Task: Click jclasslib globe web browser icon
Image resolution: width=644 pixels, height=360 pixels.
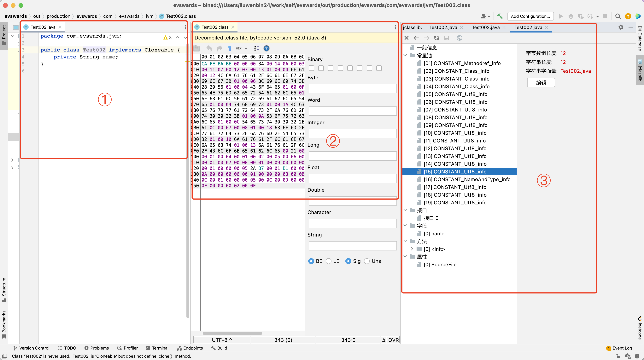Action: [x=460, y=38]
